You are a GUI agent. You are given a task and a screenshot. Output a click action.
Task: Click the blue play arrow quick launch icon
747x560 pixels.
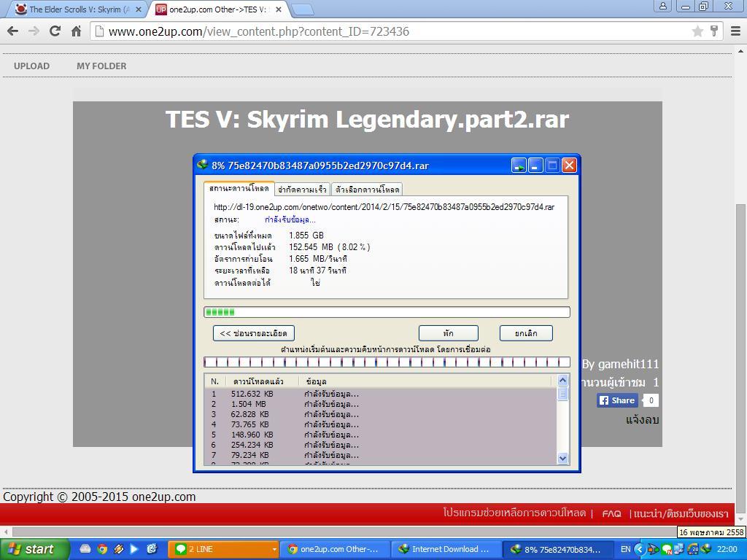pyautogui.click(x=135, y=549)
